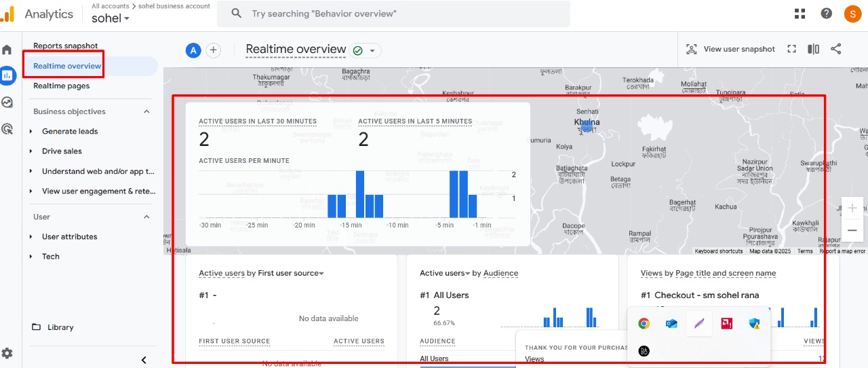868x368 pixels.
Task: Click Active users in last 30 minutes label
Action: pyautogui.click(x=258, y=121)
